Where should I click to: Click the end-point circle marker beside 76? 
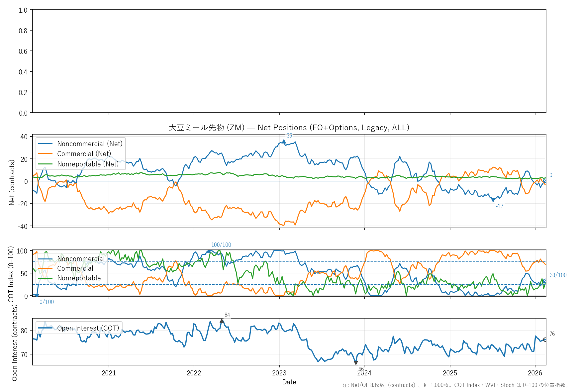click(545, 340)
